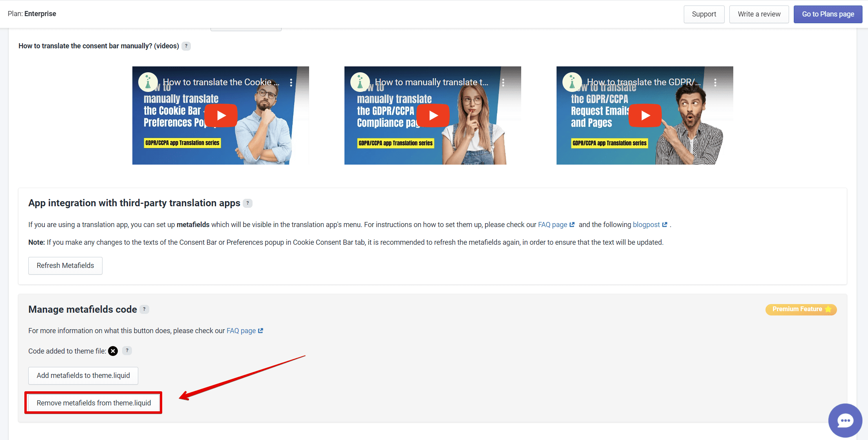Click the Support button
The width and height of the screenshot is (868, 440).
click(704, 14)
